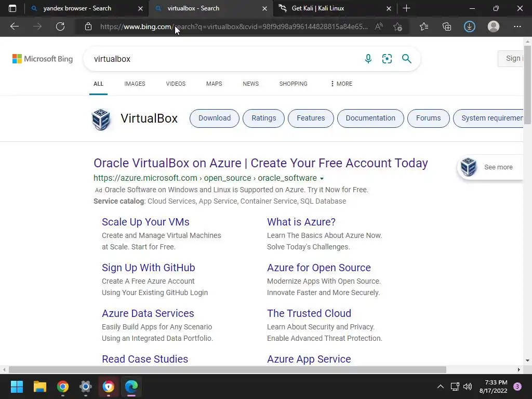This screenshot has height=399, width=532.
Task: Open Read Case Studies link
Action: tap(145, 359)
